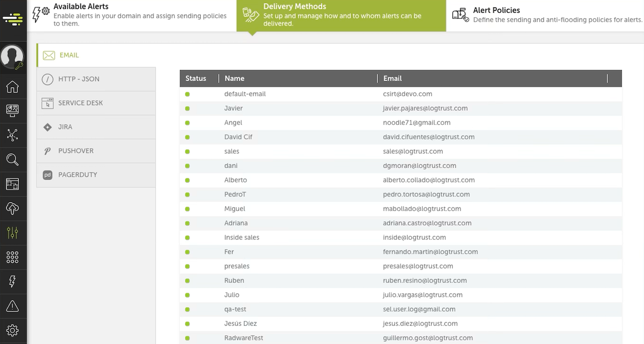Open the dashboard monitor sidebar icon
This screenshot has height=344, width=644.
point(13,111)
